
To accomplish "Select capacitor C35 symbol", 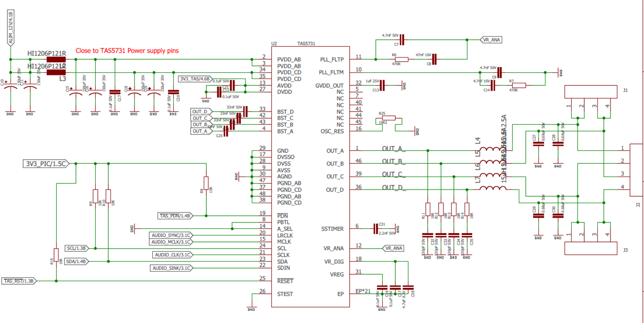I will (x=467, y=236).
